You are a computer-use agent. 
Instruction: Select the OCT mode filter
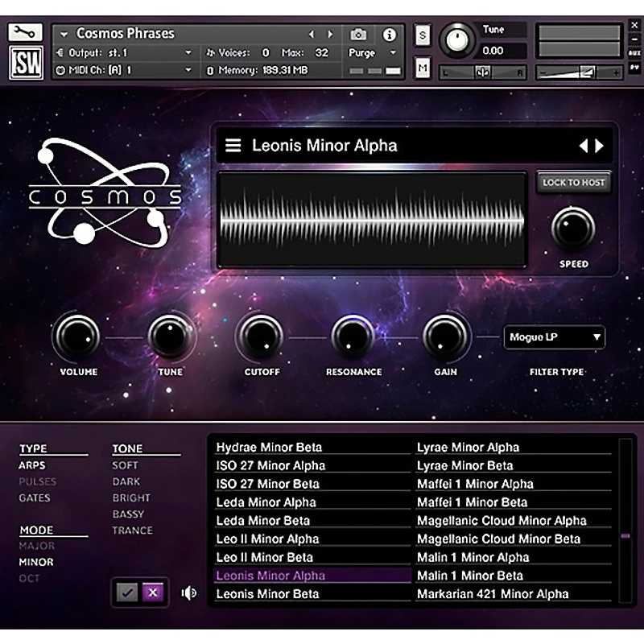[29, 578]
